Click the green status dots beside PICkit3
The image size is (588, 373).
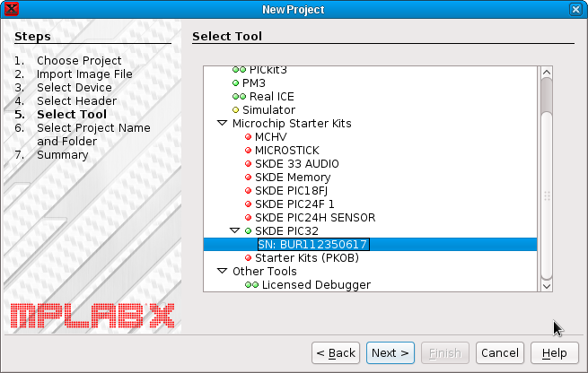point(239,70)
